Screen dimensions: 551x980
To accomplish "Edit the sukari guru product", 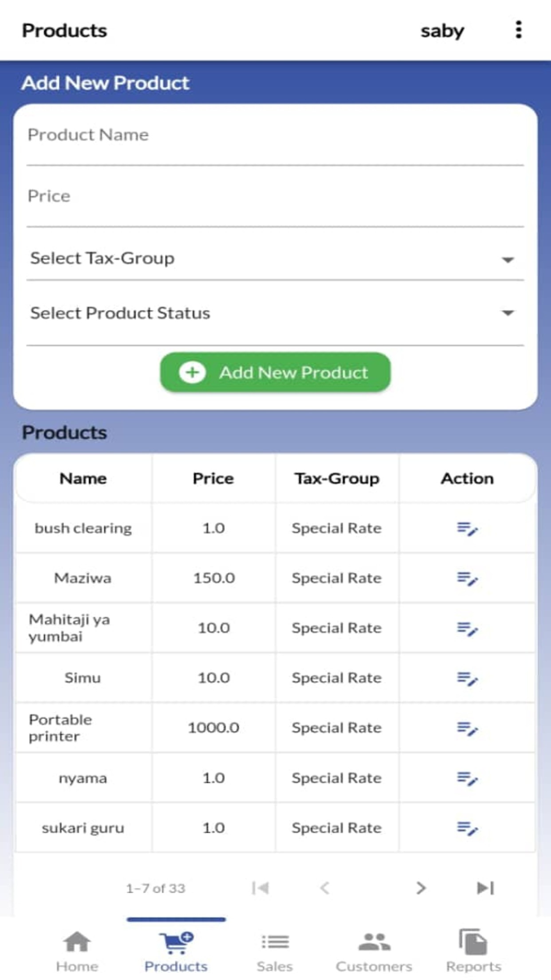I will (x=467, y=828).
